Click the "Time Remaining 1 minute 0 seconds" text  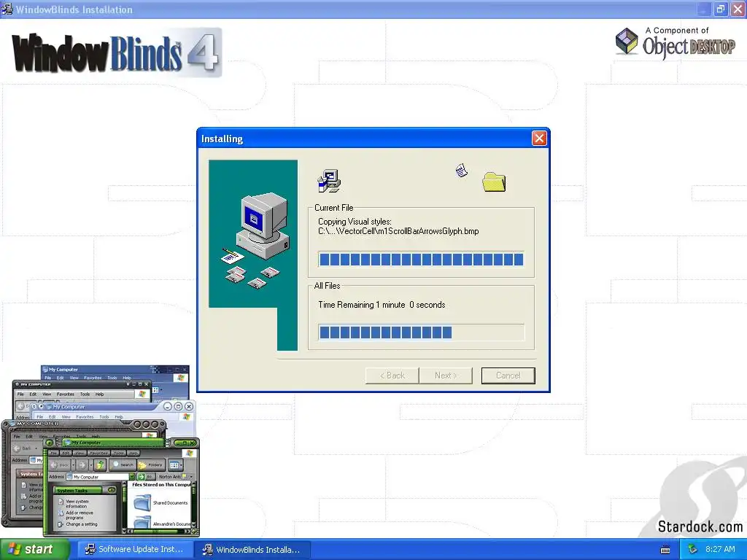pyautogui.click(x=382, y=305)
